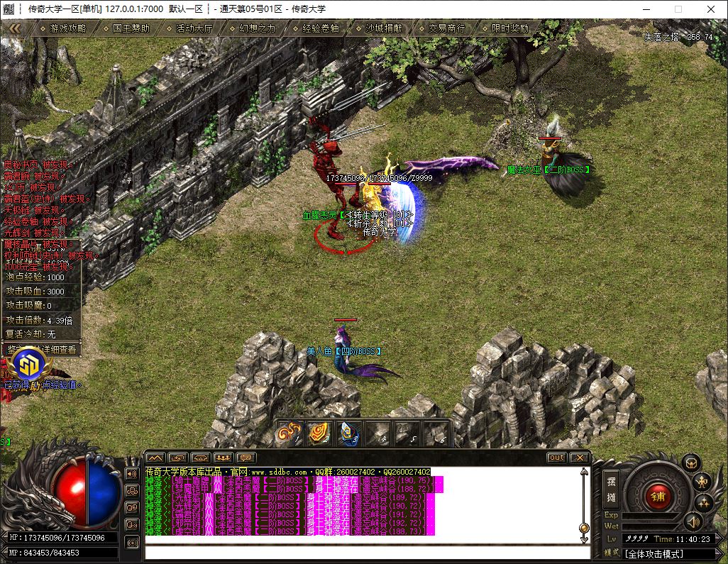Screen dimensions: 728x564
Task: Open the skills sparkle round icon
Action: [705, 502]
